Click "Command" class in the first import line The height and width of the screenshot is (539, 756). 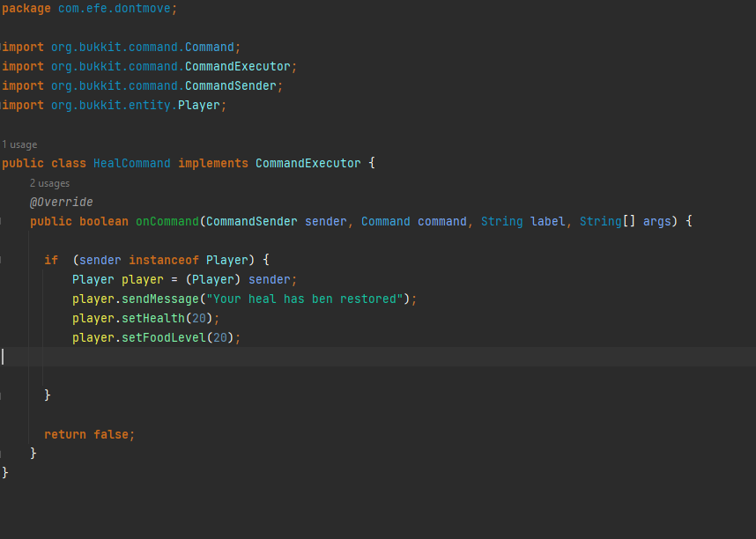point(209,48)
